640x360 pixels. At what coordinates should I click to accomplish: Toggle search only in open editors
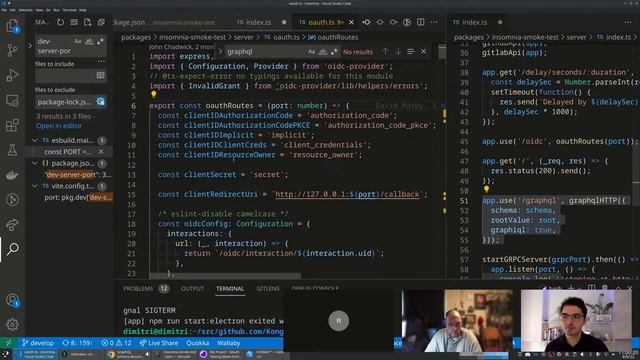(100, 76)
